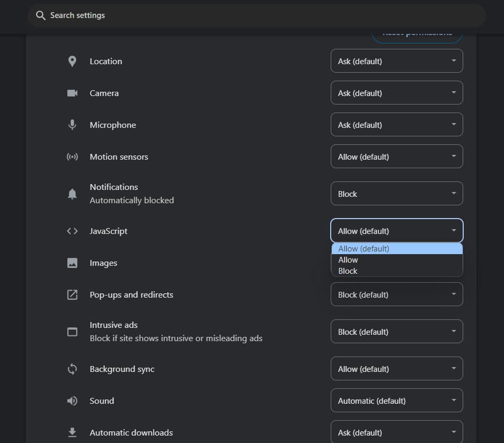Screen dimensions: 504x443
Task: Click the Notifications bell icon
Action: click(73, 194)
